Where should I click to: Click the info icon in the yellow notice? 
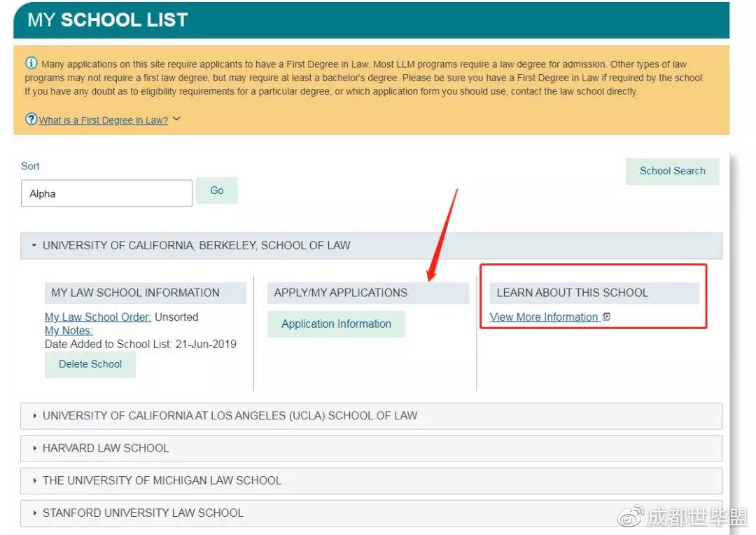click(31, 63)
